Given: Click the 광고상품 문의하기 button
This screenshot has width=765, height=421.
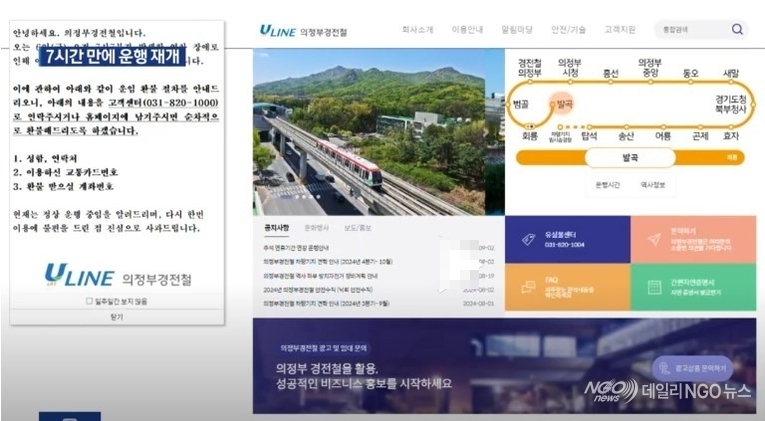Looking at the screenshot, I should tap(692, 368).
